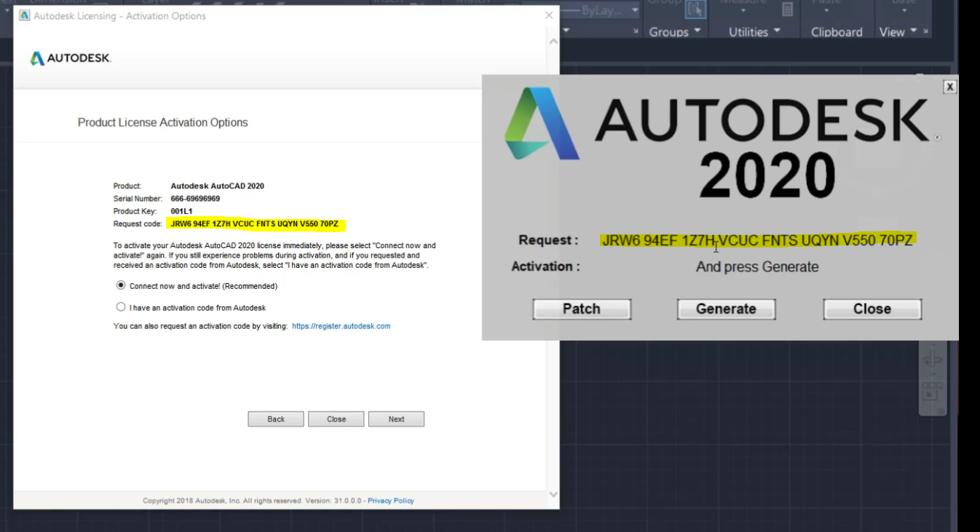Click the Autodesk icon in dialog title bar
The image size is (980, 532).
coord(24,15)
